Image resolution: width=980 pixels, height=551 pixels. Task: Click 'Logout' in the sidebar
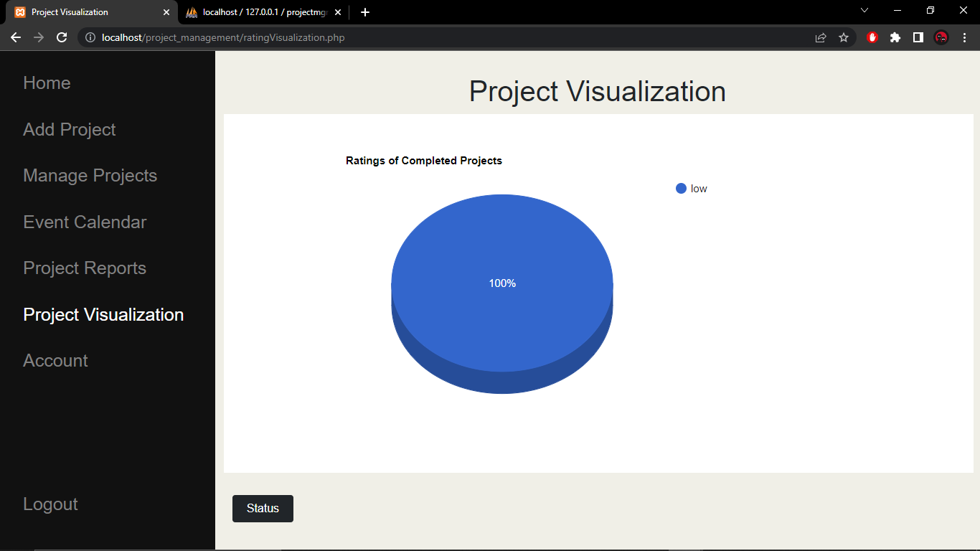point(50,504)
